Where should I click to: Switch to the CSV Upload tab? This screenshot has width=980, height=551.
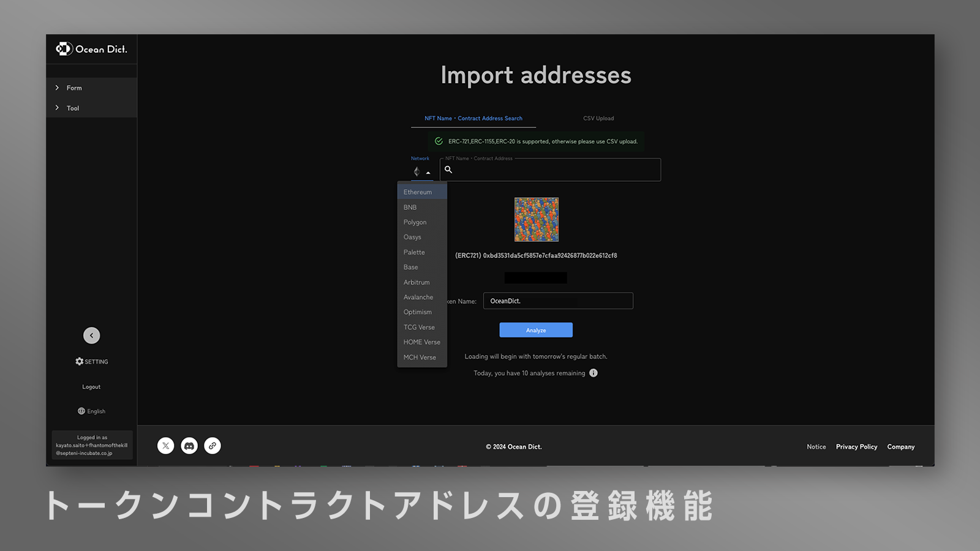coord(598,118)
